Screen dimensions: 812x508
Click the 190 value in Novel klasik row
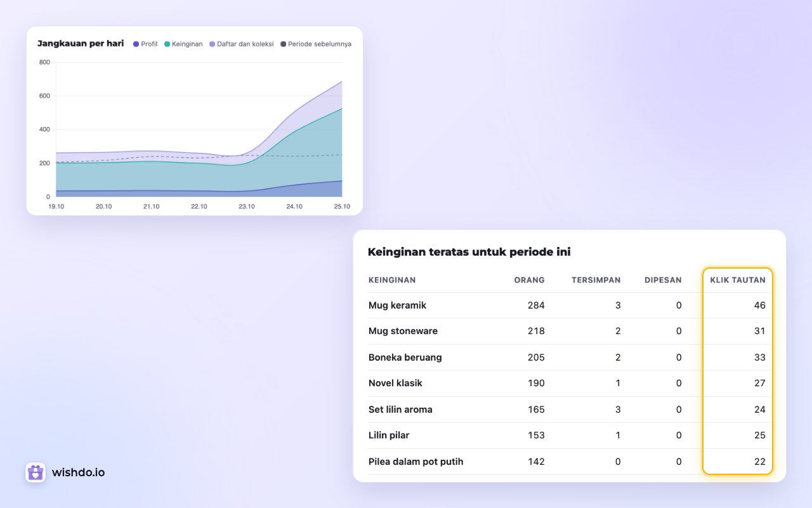tap(536, 384)
